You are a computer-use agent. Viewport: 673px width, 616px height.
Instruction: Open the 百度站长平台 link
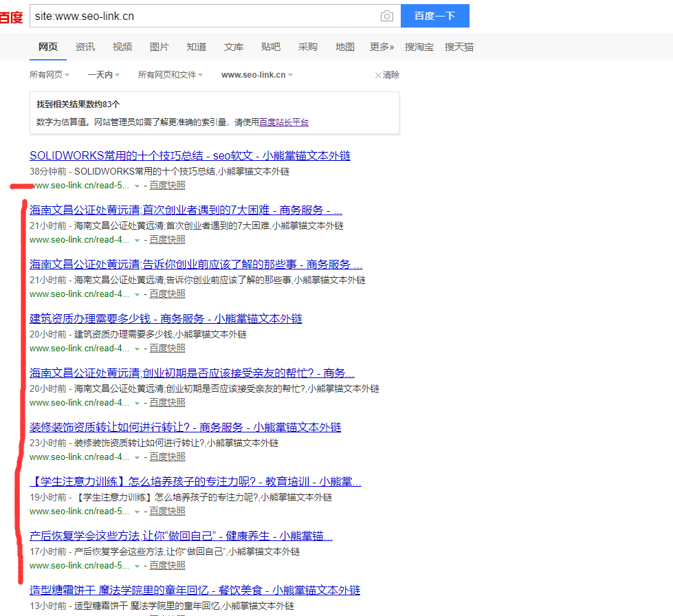pos(284,122)
